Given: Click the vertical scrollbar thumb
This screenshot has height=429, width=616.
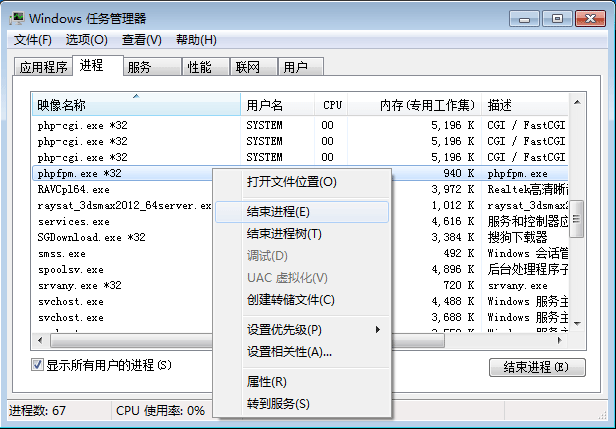Looking at the screenshot, I should (x=576, y=218).
